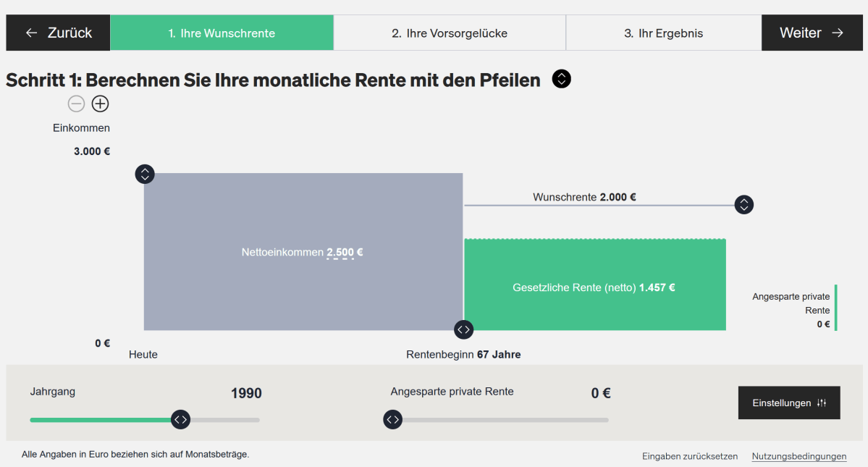Go back with the Zurück button
868x467 pixels.
coord(58,33)
